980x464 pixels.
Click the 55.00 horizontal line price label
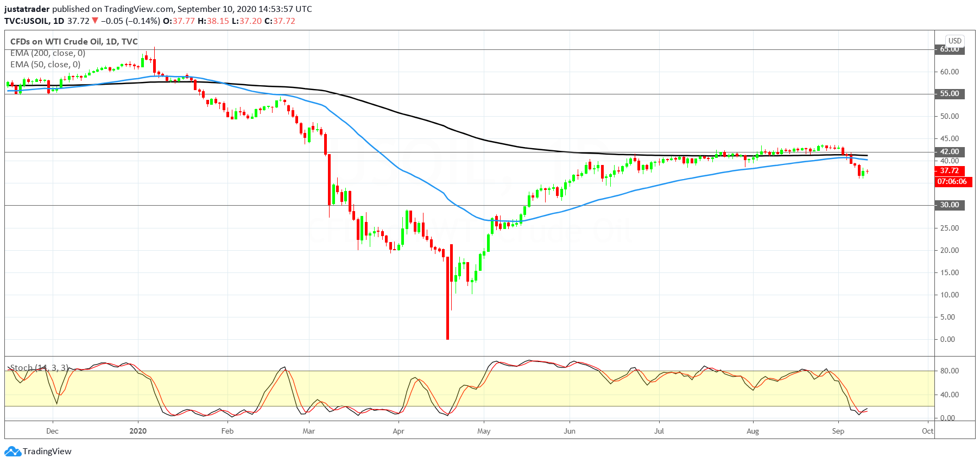(950, 94)
